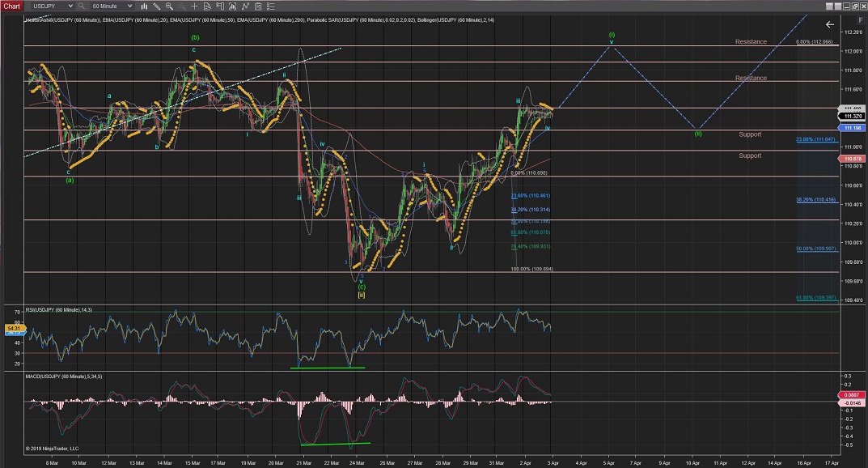
Task: Click the RSI(USDJPY (60 Minute),14,3) indicator label
Action: point(59,309)
